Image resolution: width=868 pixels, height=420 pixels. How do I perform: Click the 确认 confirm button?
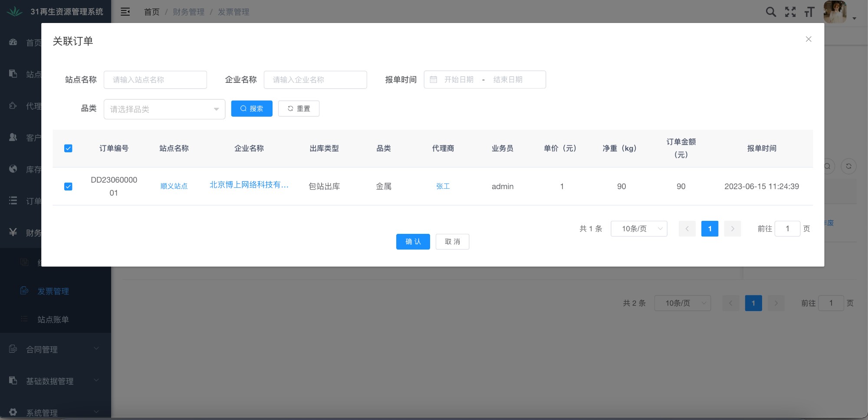413,242
